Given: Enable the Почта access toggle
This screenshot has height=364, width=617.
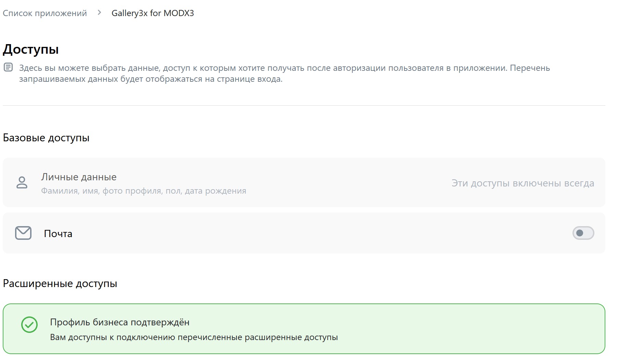Looking at the screenshot, I should (x=583, y=233).
